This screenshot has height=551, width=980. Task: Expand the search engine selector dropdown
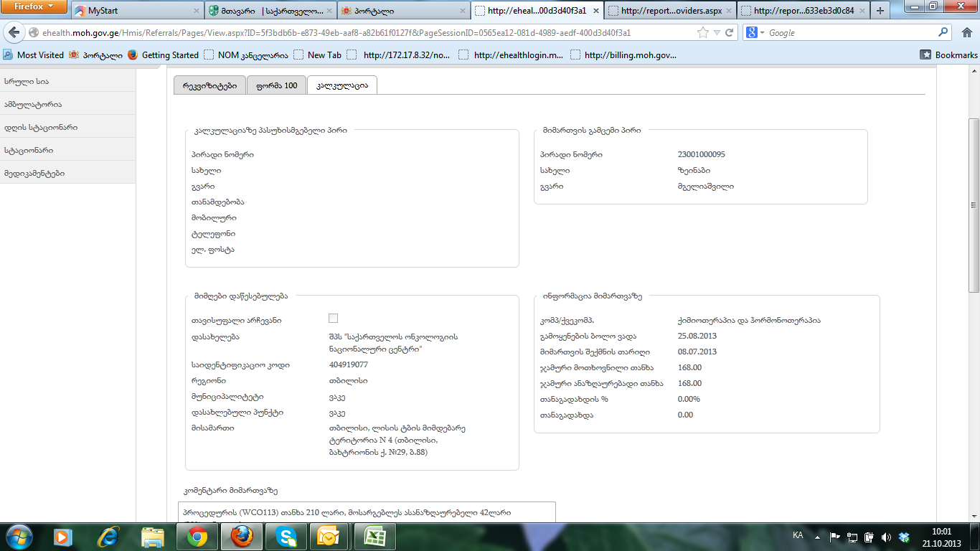click(756, 33)
